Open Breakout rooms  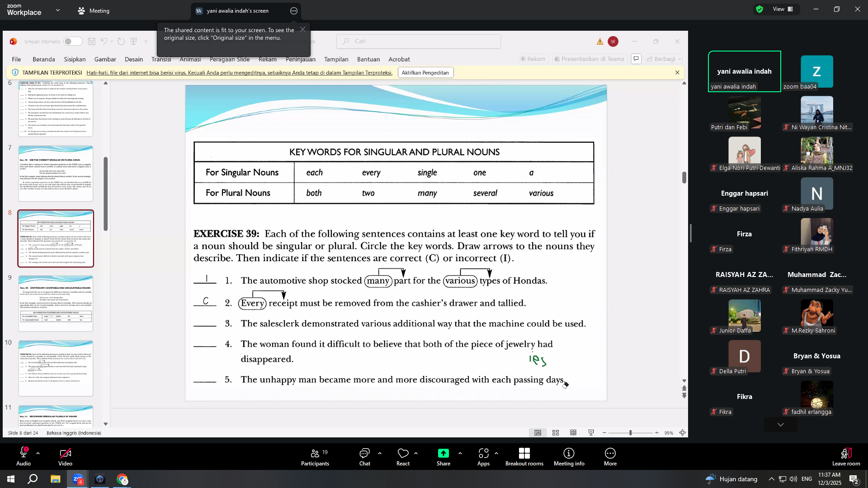coord(524,456)
